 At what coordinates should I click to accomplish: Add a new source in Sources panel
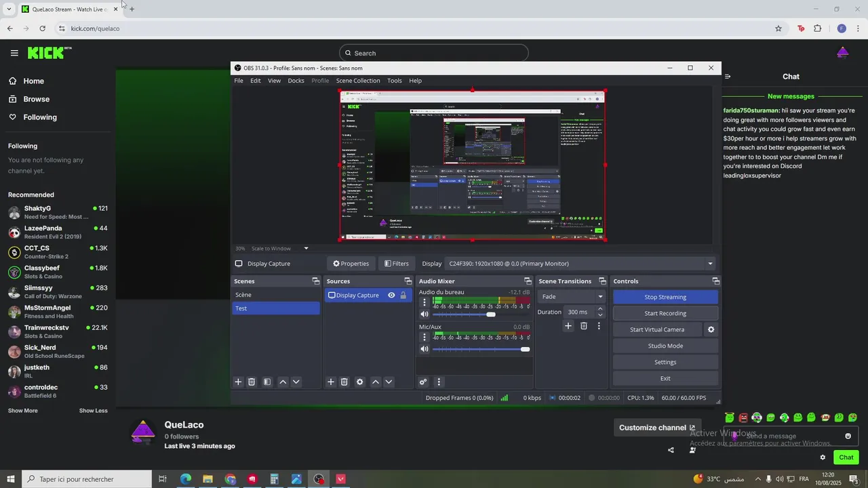coord(331,382)
